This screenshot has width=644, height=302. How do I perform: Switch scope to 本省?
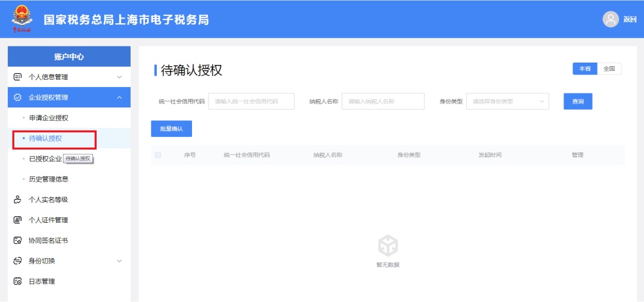click(x=585, y=69)
